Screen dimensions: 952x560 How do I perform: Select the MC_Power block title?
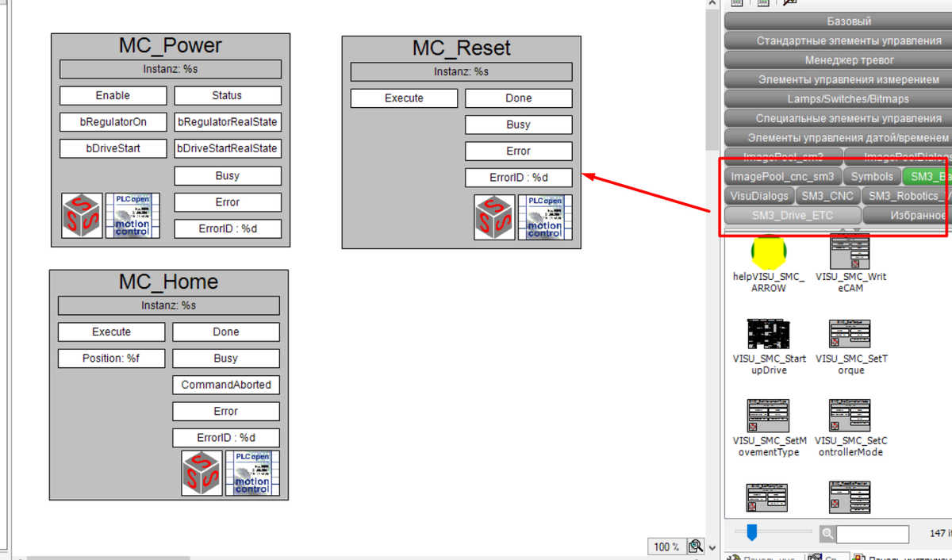(171, 45)
